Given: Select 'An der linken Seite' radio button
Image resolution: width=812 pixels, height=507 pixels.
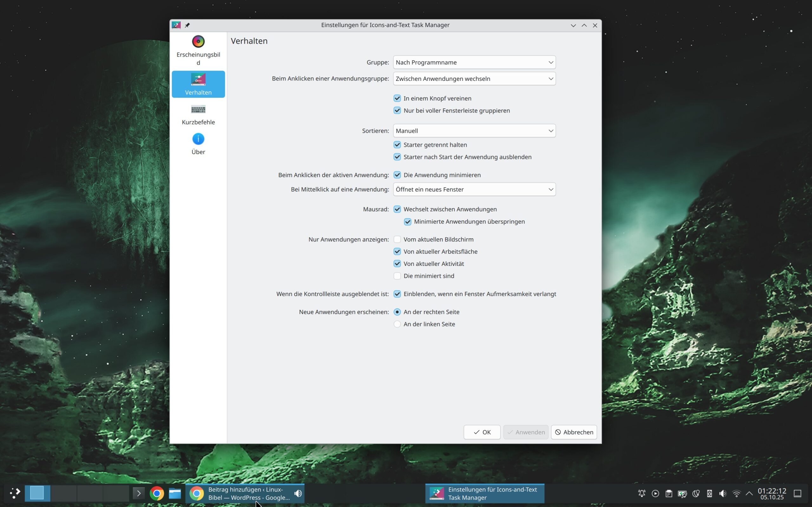Looking at the screenshot, I should (x=397, y=324).
